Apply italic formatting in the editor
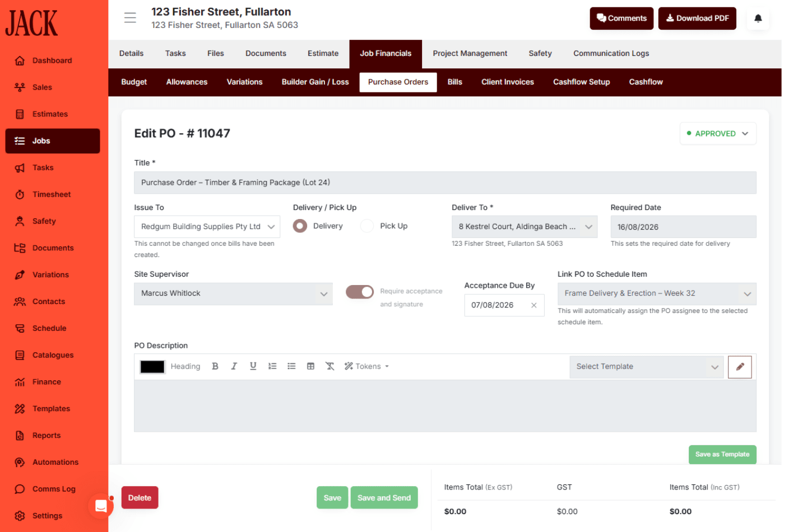The width and height of the screenshot is (798, 532). [234, 366]
